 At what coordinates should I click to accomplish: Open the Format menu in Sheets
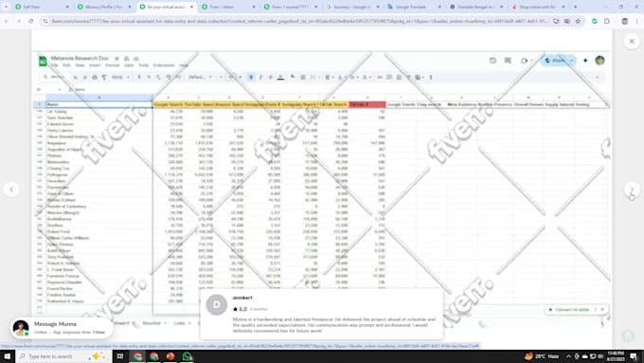point(112,65)
